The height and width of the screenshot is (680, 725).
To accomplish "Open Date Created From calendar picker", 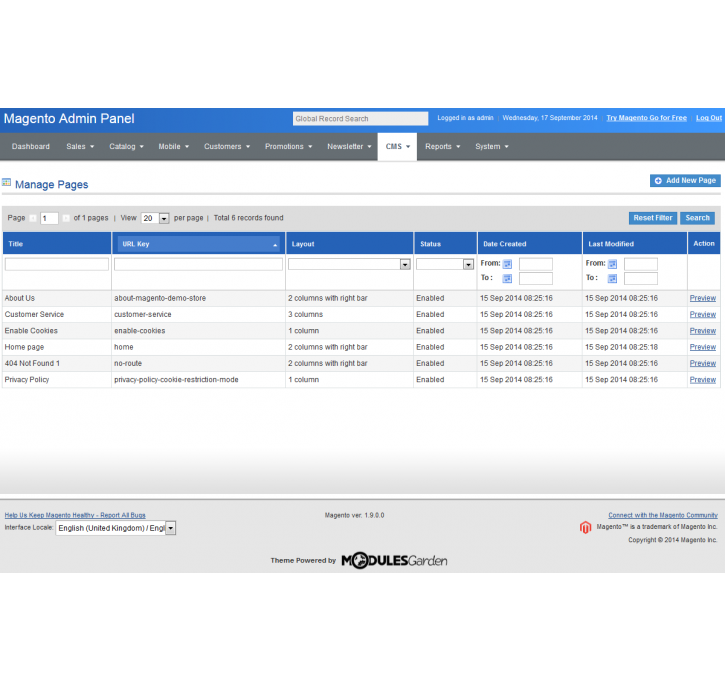I will tap(507, 264).
